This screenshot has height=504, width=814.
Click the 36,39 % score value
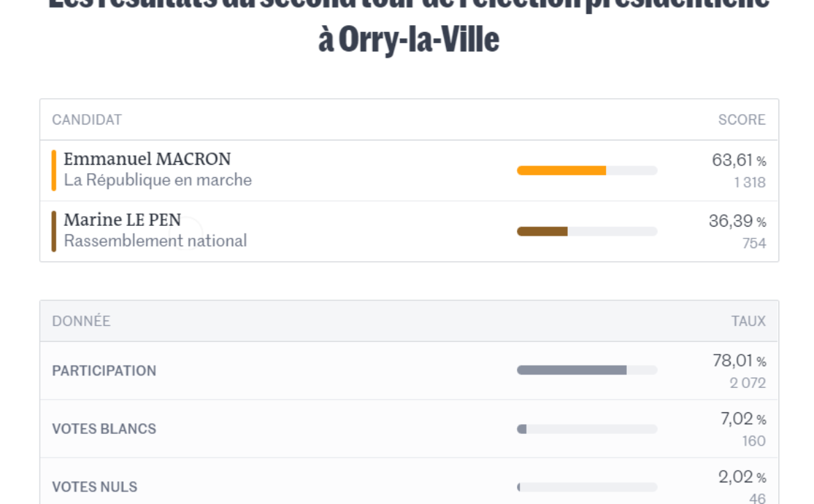pos(737,221)
